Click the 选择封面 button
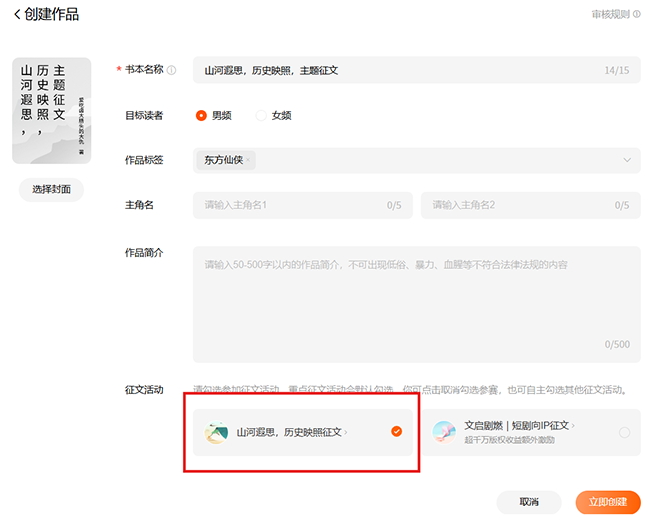The image size is (650, 516). (51, 190)
